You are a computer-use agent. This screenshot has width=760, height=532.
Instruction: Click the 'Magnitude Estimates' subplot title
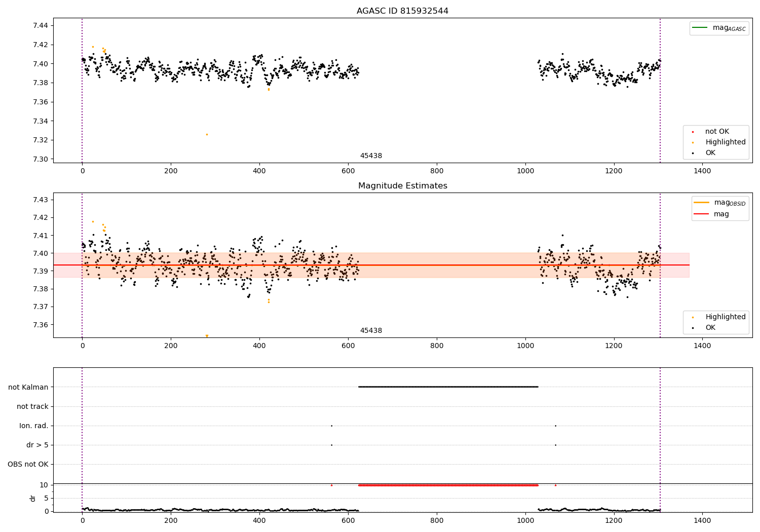point(402,186)
